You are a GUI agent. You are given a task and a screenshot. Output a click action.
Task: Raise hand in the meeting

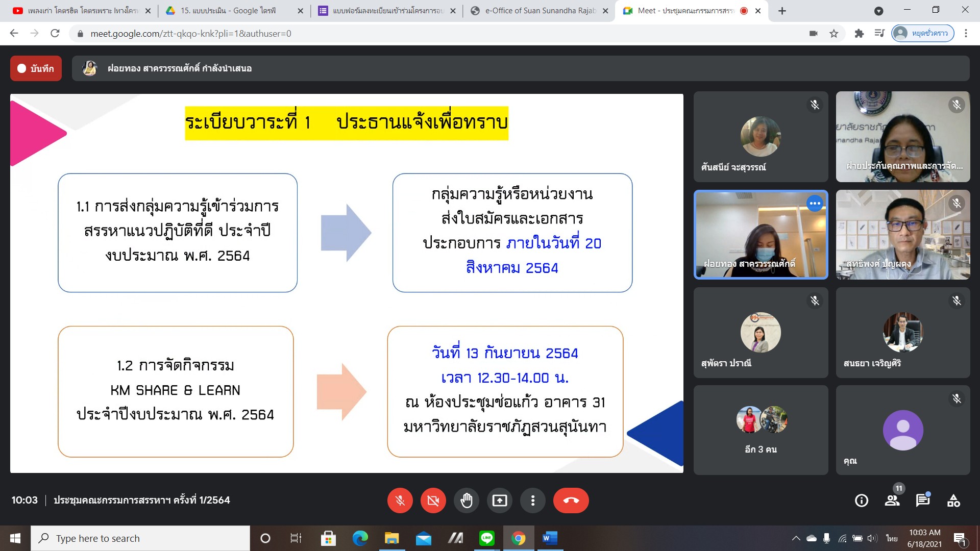coord(466,500)
